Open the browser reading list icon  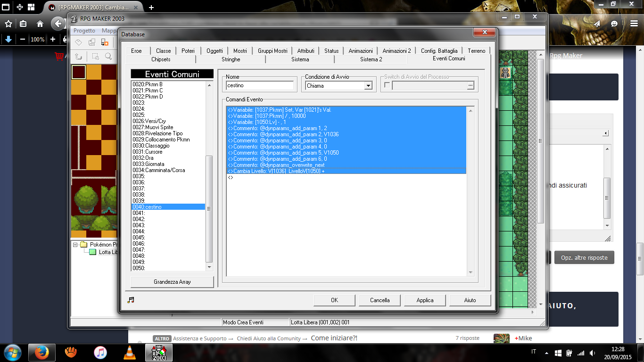click(x=23, y=23)
